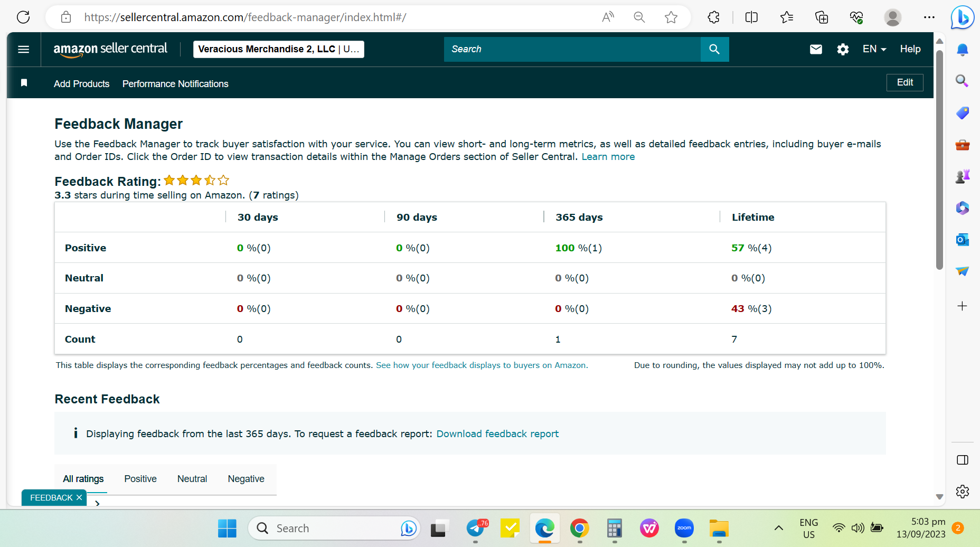Show hidden system tray icons
The image size is (980, 547).
click(x=778, y=528)
